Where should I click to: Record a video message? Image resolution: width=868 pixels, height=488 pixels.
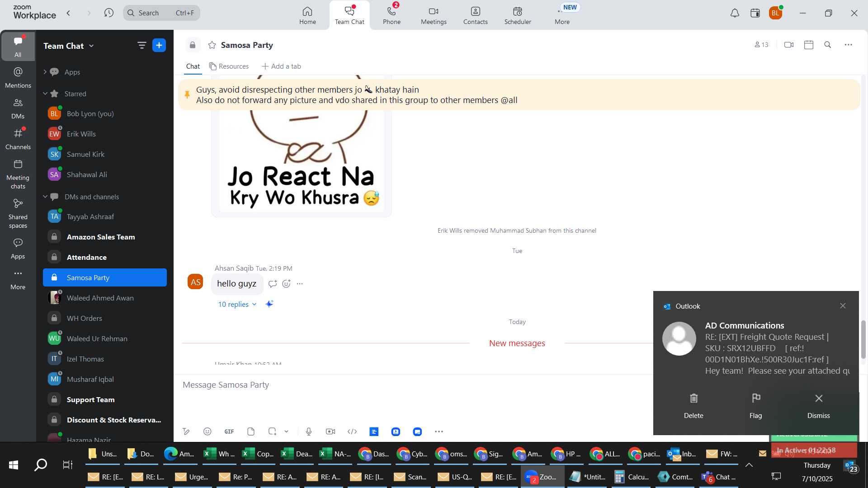point(330,432)
